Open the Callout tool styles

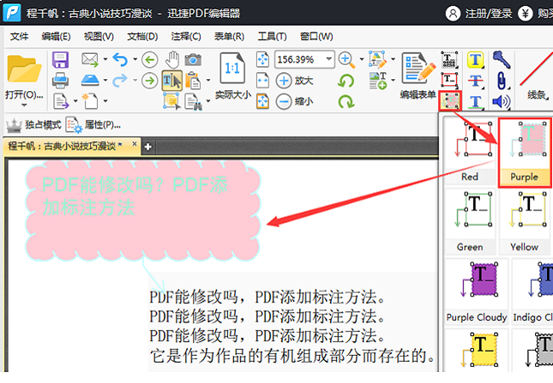tap(450, 101)
